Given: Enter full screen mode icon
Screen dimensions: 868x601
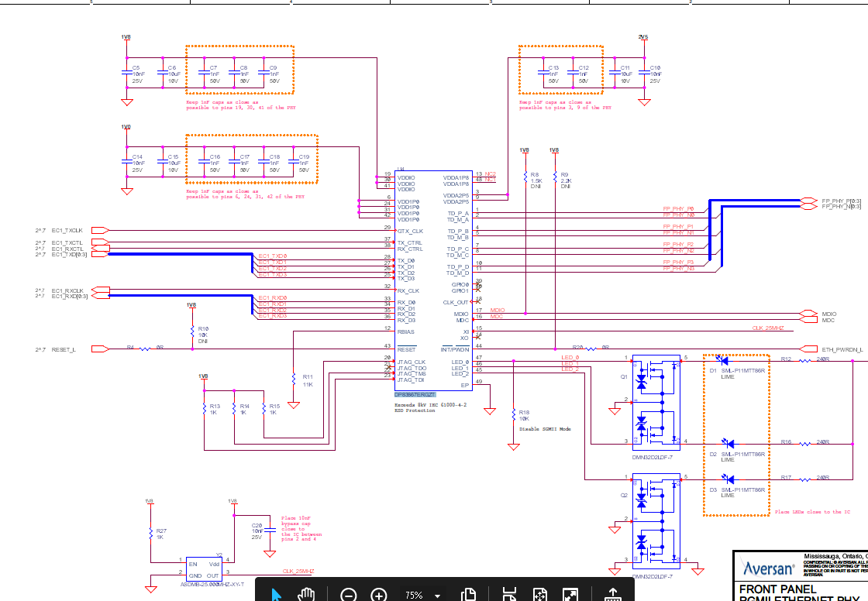Looking at the screenshot, I should (570, 595).
